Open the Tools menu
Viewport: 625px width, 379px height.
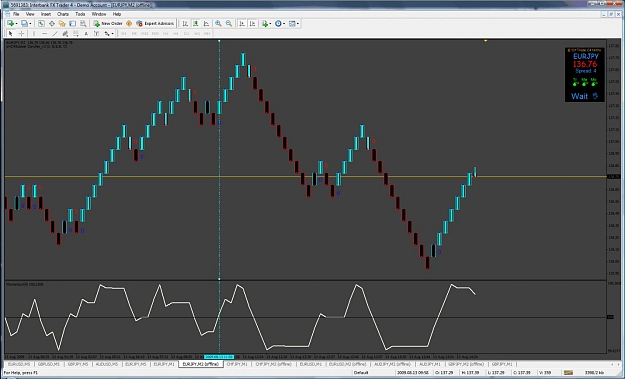pyautogui.click(x=80, y=14)
